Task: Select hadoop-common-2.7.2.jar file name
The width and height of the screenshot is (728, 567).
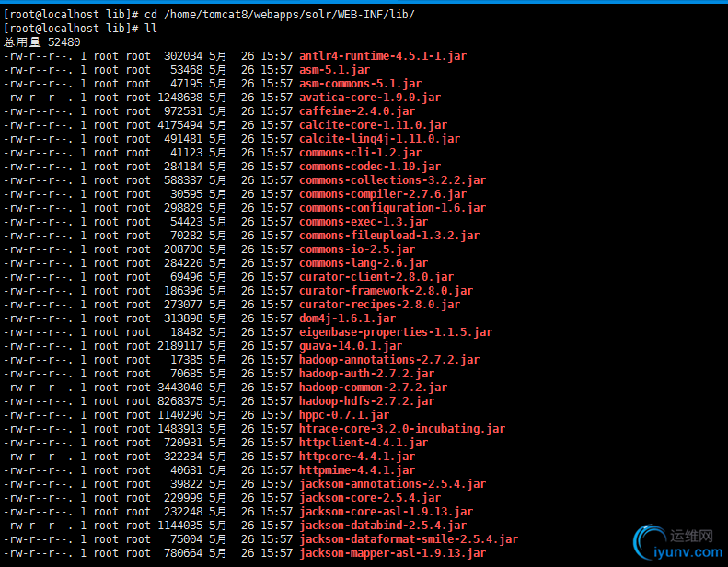Action: pos(373,388)
